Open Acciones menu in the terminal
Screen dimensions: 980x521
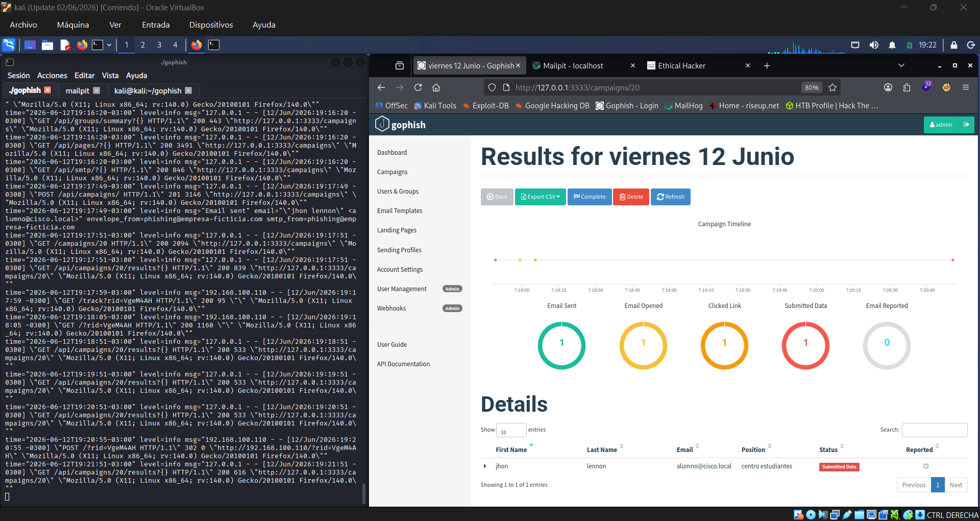point(52,75)
